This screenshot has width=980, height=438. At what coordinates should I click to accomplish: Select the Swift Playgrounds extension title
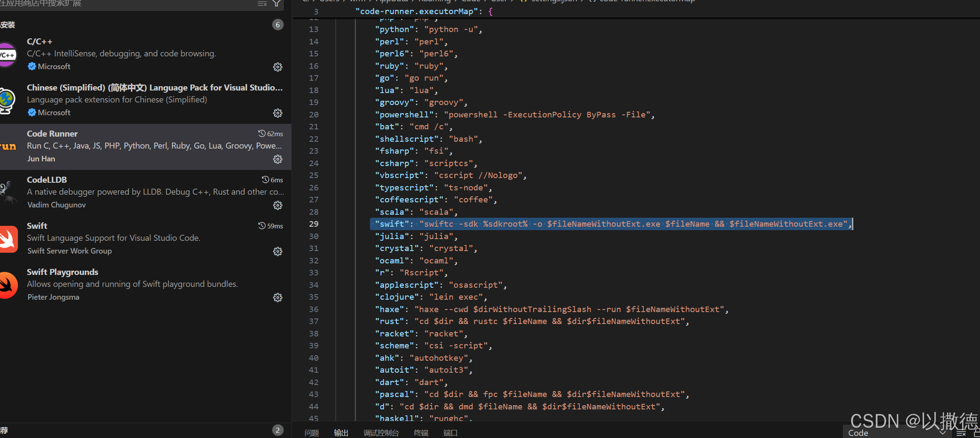pyautogui.click(x=63, y=272)
